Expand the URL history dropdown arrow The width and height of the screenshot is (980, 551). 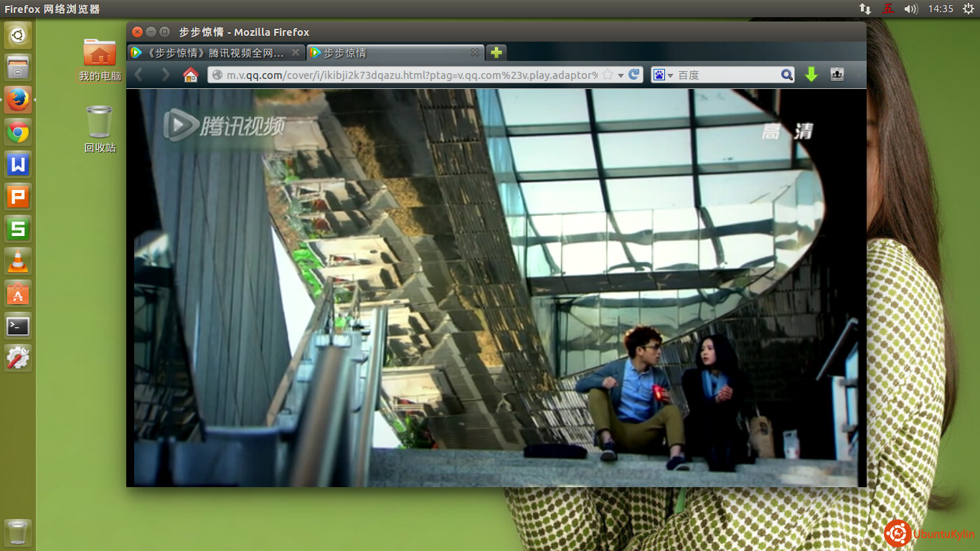point(621,75)
